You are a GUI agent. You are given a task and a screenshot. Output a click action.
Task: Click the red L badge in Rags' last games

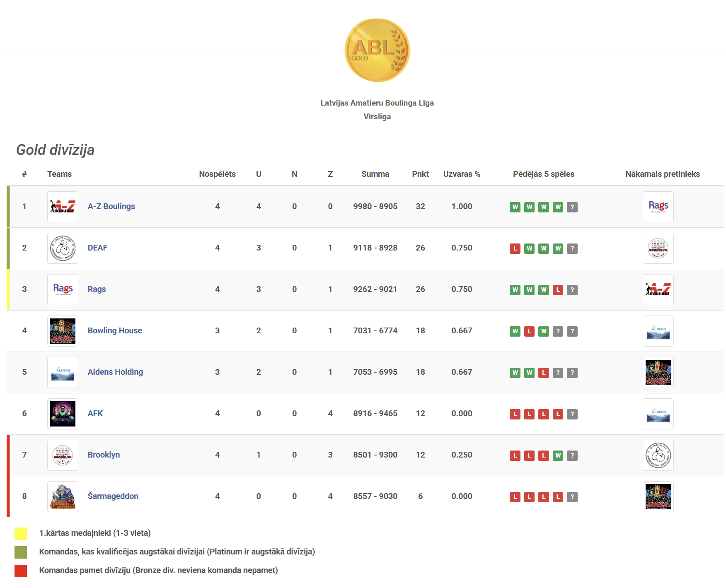(x=558, y=290)
